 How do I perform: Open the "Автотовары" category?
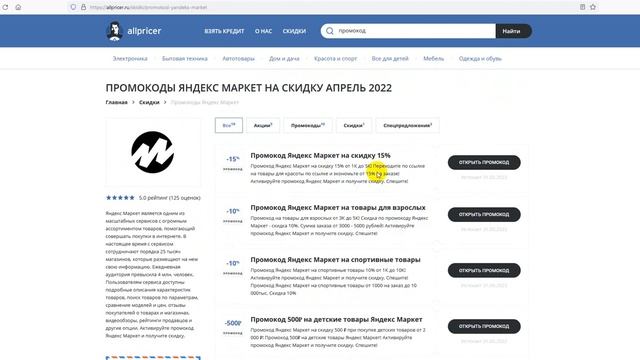[x=238, y=59]
